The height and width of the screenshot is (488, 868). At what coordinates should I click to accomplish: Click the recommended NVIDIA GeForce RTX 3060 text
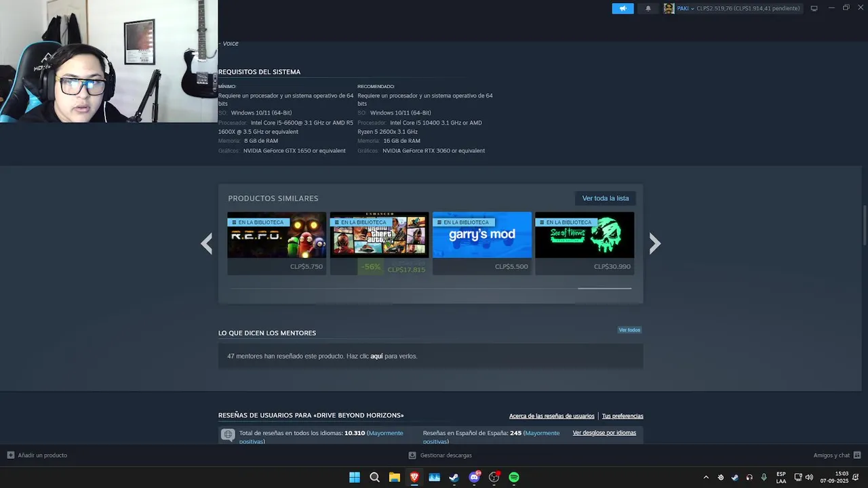coord(433,150)
